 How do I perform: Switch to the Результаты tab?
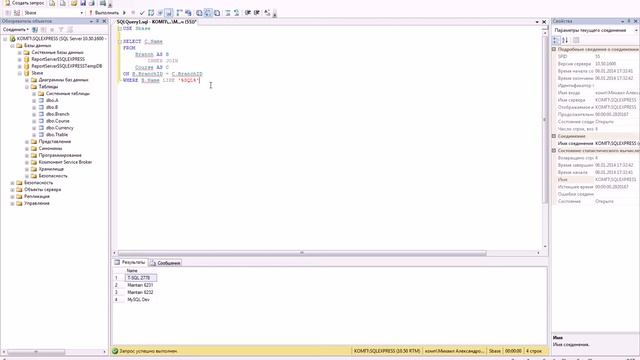pos(130,262)
